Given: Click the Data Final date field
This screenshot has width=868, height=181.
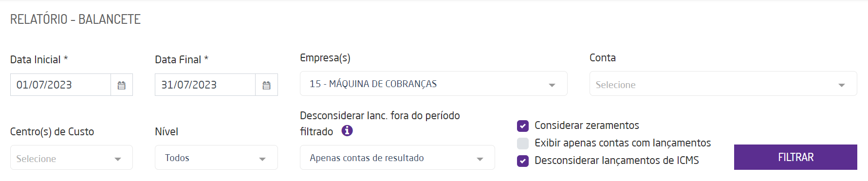Looking at the screenshot, I should (x=205, y=85).
